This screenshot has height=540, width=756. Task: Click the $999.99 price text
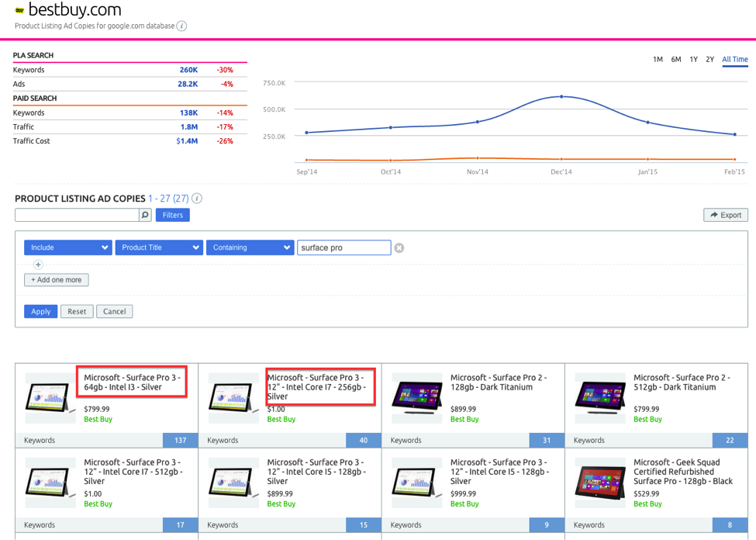[x=463, y=493]
